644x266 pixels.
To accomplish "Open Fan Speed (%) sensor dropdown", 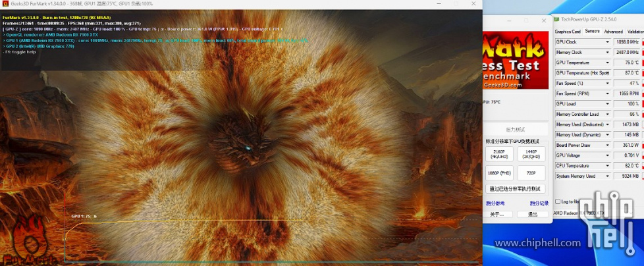I will [607, 83].
